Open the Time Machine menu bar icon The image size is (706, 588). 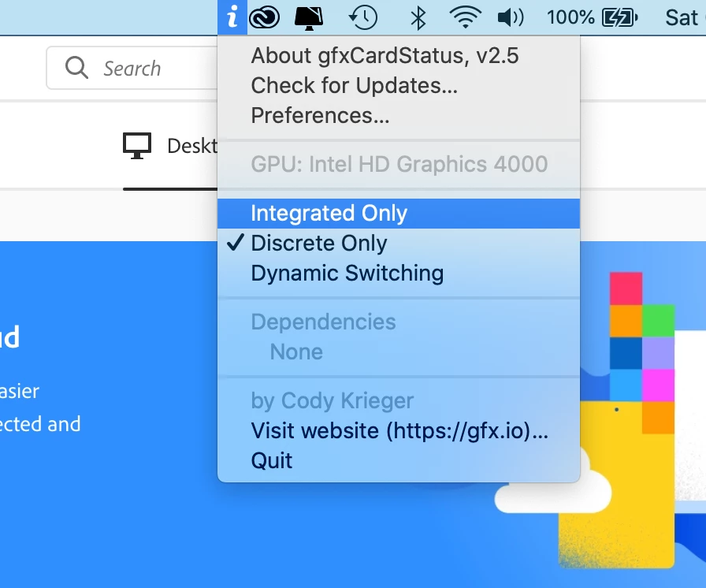click(363, 17)
